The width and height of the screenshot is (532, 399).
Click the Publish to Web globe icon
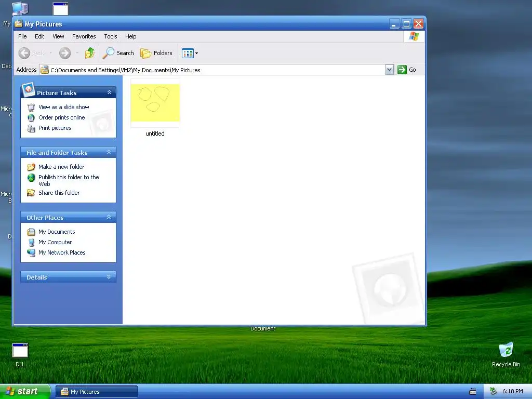tap(31, 178)
